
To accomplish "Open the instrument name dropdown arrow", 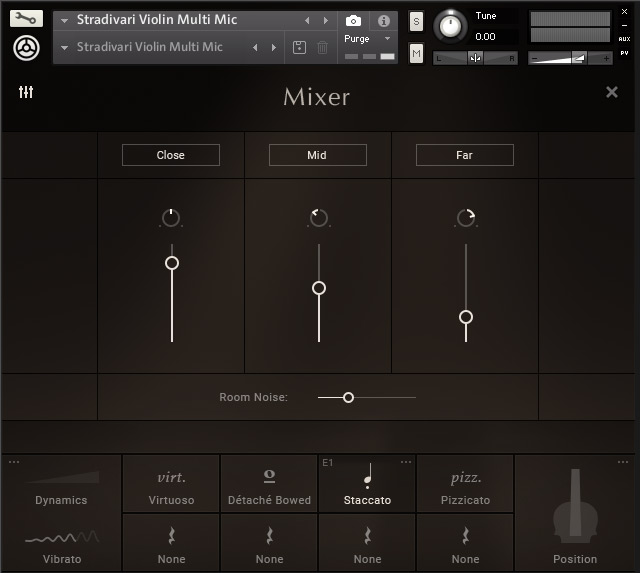I will [x=64, y=20].
